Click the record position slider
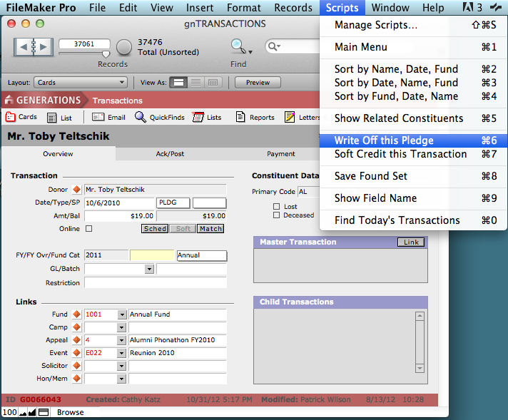 coord(106,53)
